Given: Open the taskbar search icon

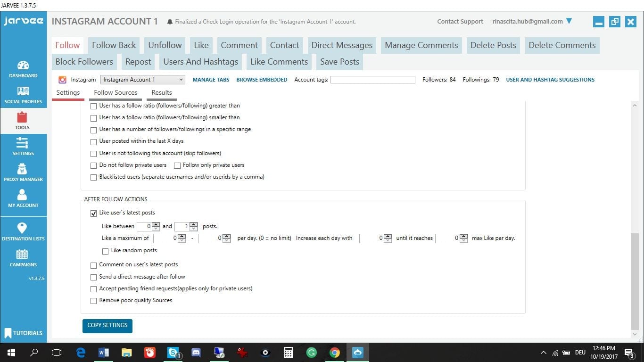Looking at the screenshot, I should 34,352.
